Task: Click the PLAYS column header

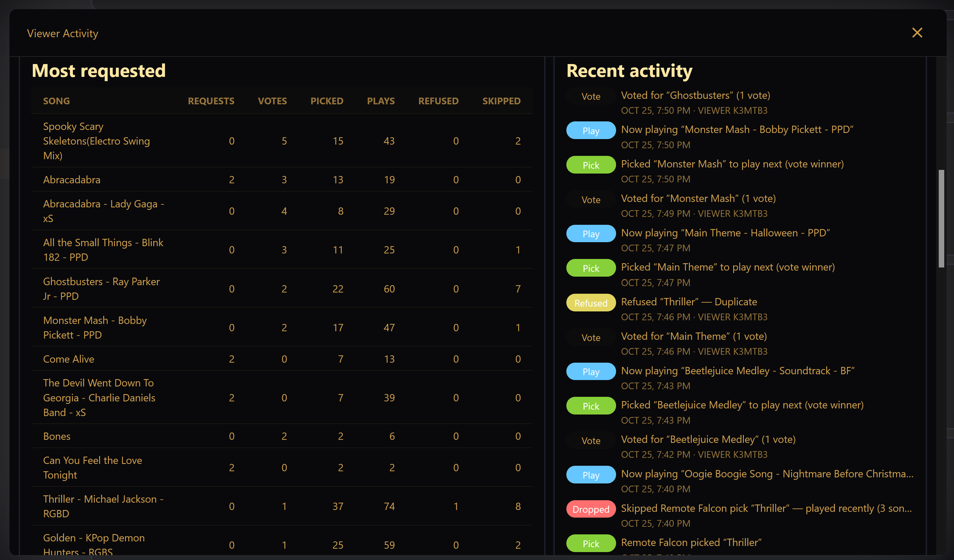Action: pyautogui.click(x=381, y=101)
